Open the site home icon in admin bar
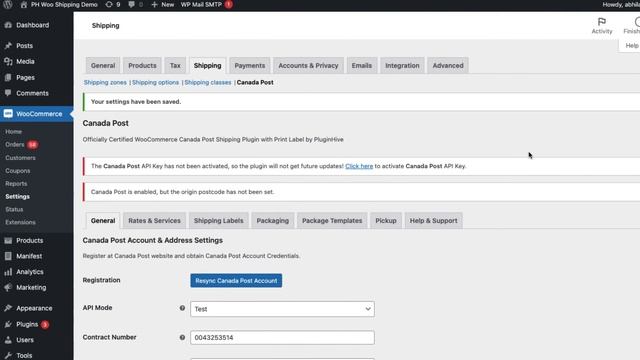This screenshot has width=640, height=360. (24, 4)
